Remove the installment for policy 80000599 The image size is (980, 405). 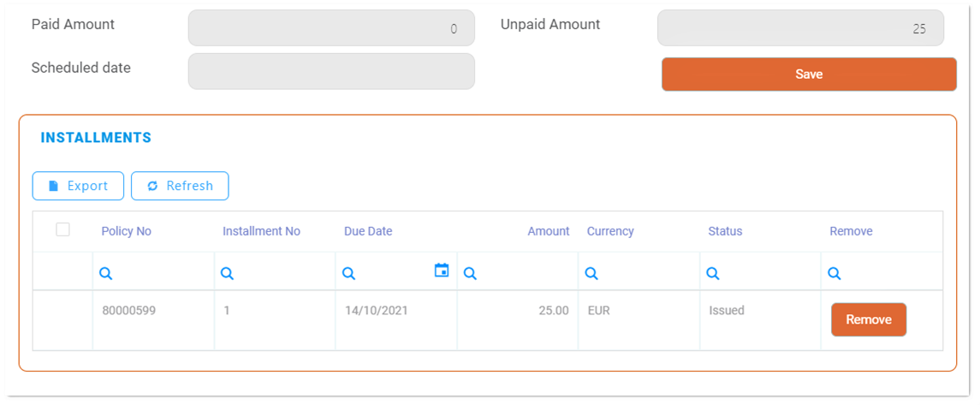point(868,320)
